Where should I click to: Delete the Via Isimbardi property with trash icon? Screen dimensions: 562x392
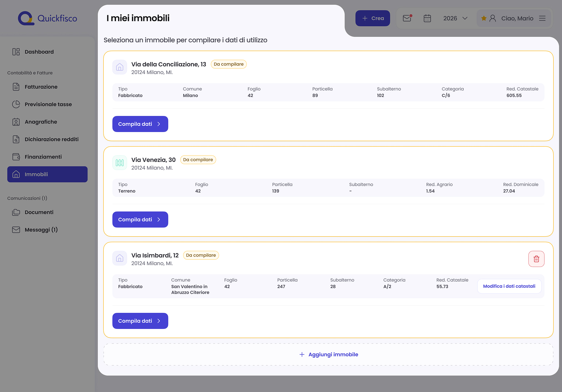536,259
